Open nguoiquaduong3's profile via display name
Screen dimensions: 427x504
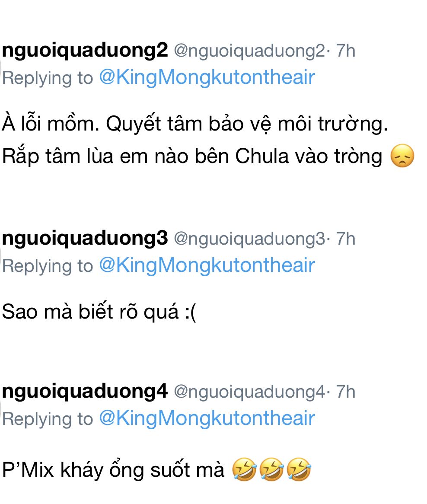tap(85, 239)
